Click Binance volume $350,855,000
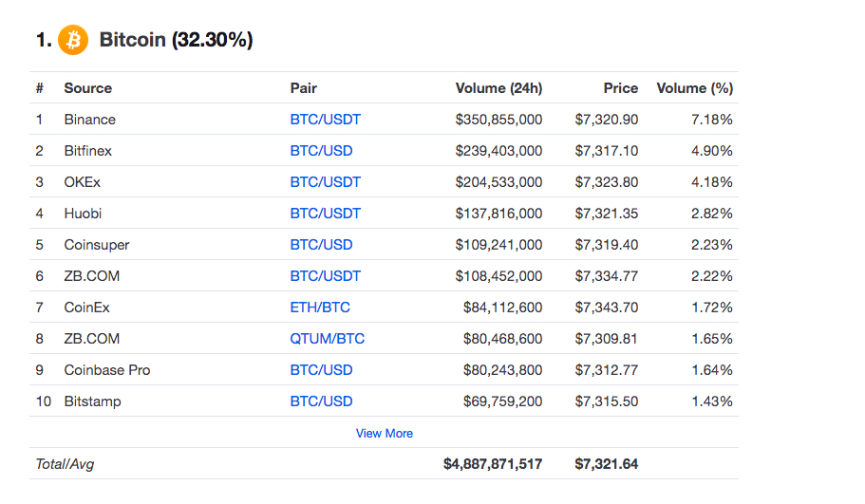Screen dimensions: 865x504 [x=498, y=120]
